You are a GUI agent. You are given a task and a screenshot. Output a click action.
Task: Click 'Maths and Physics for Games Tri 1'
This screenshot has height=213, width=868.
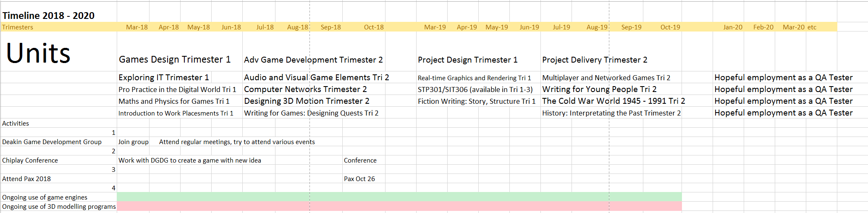point(174,101)
